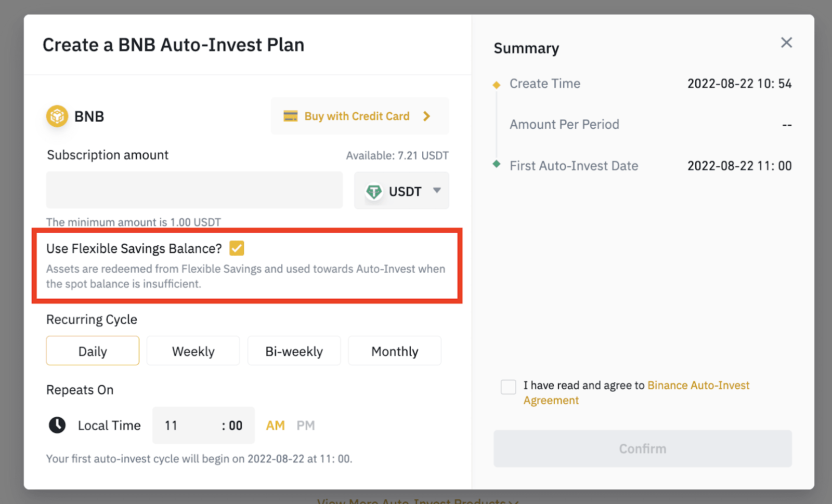Click the yellow Create Time diamond marker

coord(497,85)
